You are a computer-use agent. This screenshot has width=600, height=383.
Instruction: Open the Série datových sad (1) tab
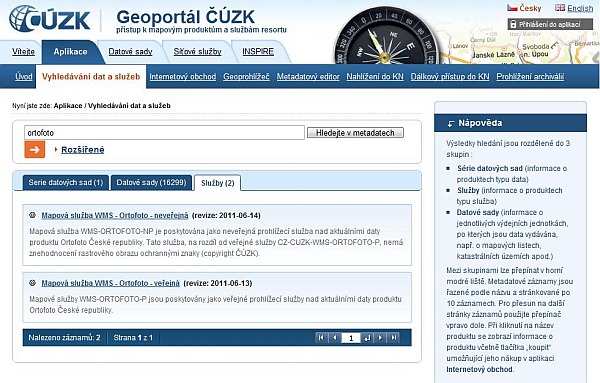pyautogui.click(x=66, y=183)
